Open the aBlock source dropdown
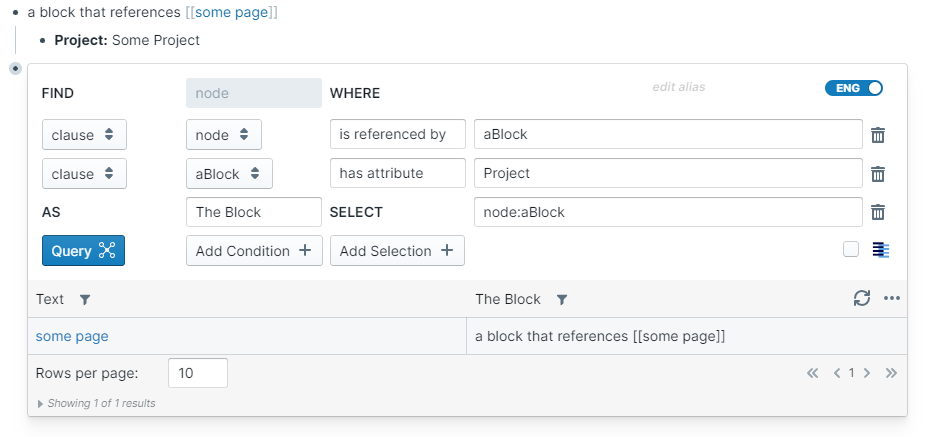Viewport: 928px width, 437px height. point(229,174)
